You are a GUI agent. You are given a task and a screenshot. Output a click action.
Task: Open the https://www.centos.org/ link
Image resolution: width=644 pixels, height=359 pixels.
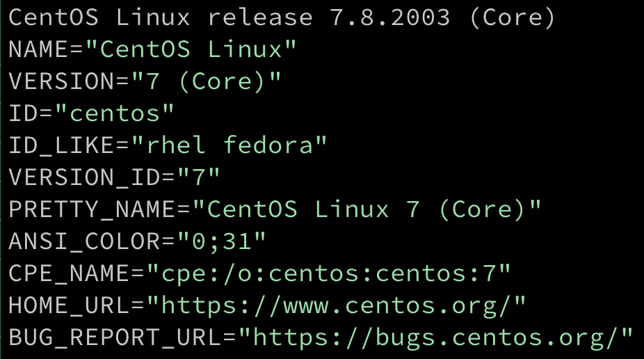point(336,305)
